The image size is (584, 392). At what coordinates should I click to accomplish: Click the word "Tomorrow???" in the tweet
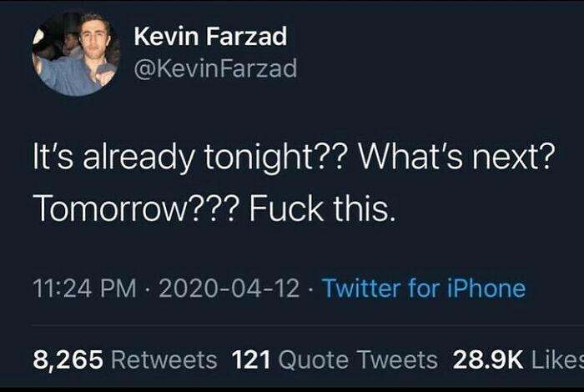tap(136, 209)
